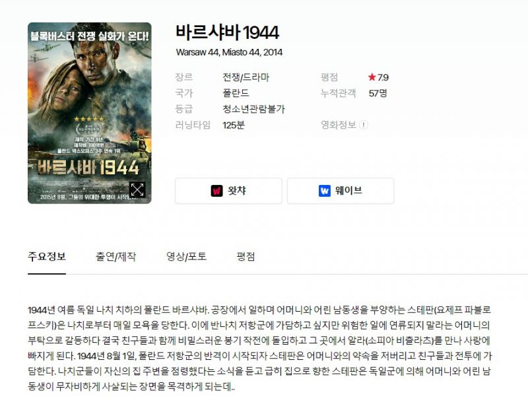The image size is (528, 420).
Task: Expand the movie poster fullscreen icon
Action: click(137, 190)
